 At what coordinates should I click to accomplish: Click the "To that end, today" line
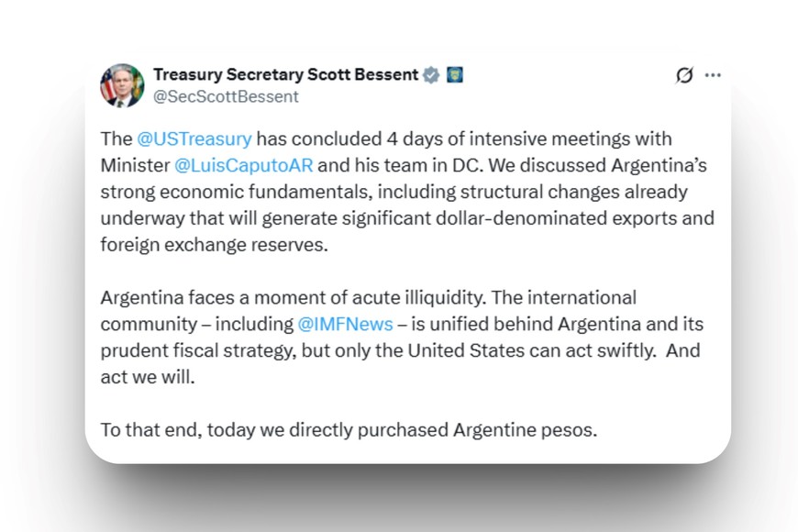(x=172, y=429)
